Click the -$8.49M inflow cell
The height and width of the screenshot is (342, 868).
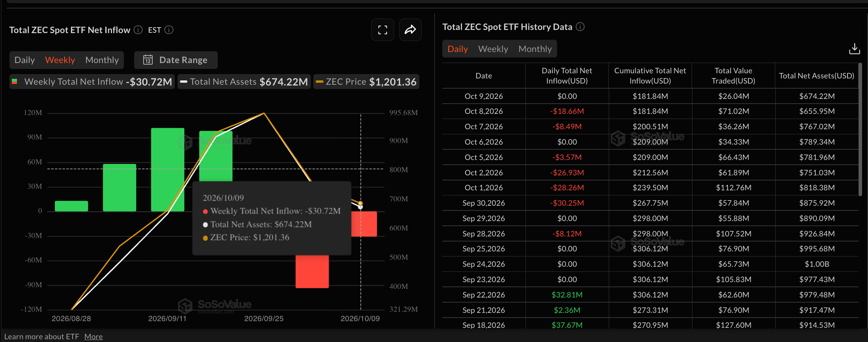tap(567, 126)
